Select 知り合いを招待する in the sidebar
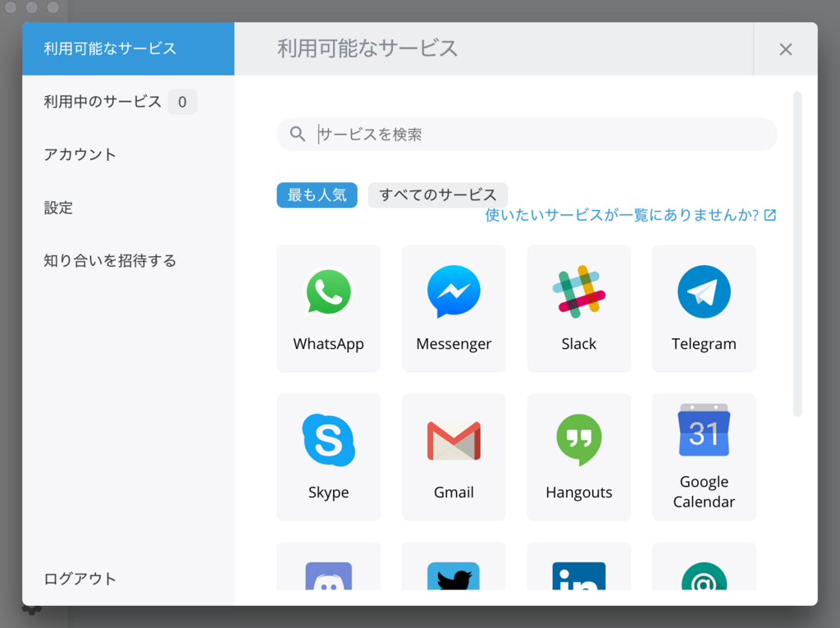 110,260
